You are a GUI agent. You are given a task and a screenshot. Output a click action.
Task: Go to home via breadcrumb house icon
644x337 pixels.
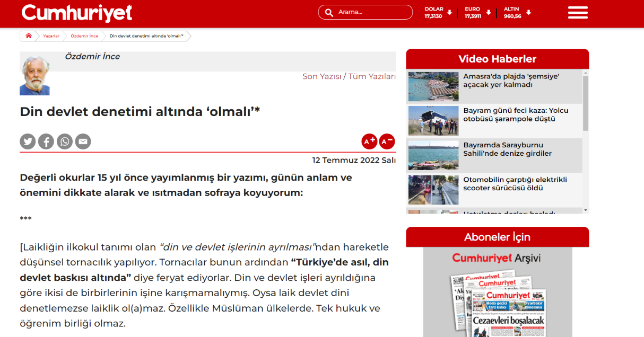pyautogui.click(x=29, y=36)
